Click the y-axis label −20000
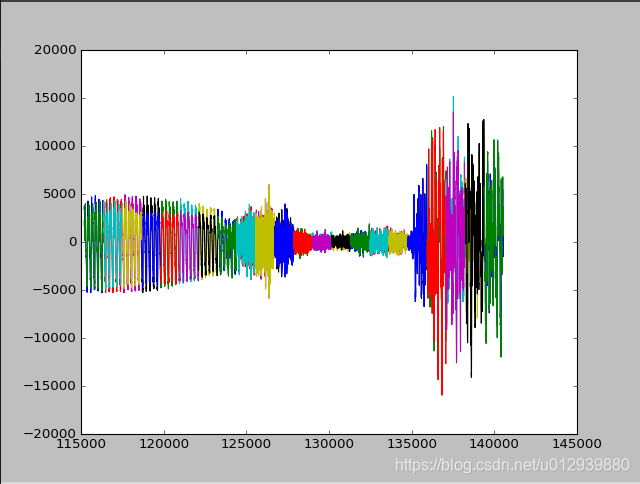 pos(50,434)
